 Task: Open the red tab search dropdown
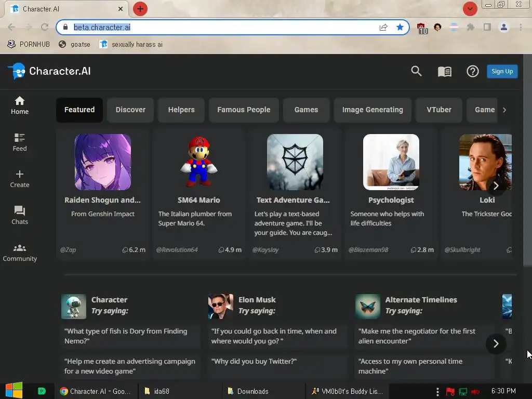pos(470,9)
